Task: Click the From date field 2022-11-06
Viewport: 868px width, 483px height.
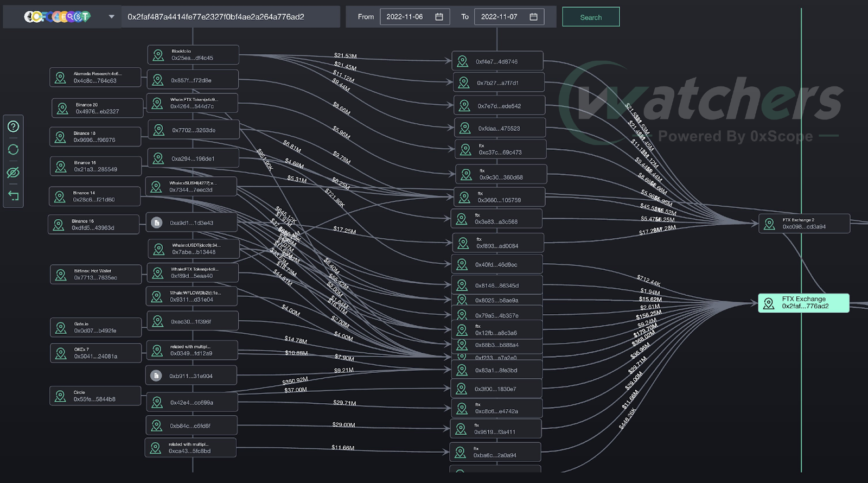Action: [x=415, y=17]
